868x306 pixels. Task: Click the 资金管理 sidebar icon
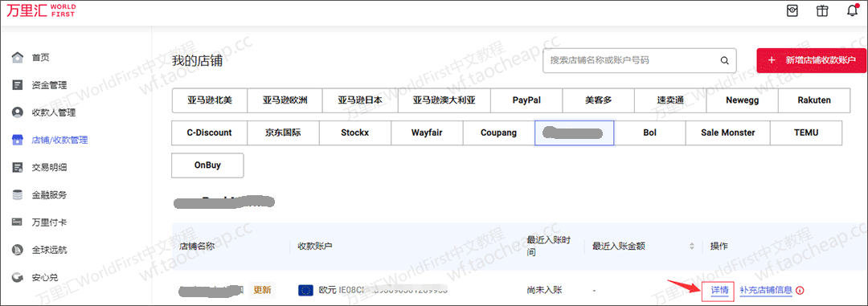(x=18, y=85)
